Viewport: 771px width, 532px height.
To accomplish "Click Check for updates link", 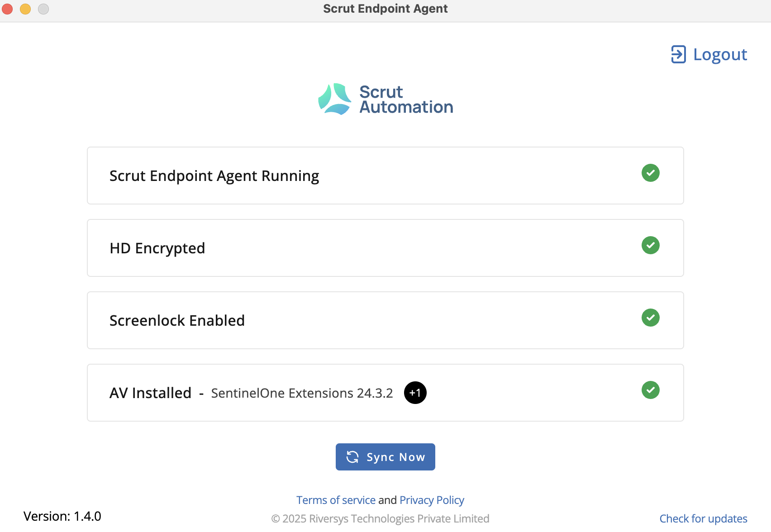I will pos(703,518).
